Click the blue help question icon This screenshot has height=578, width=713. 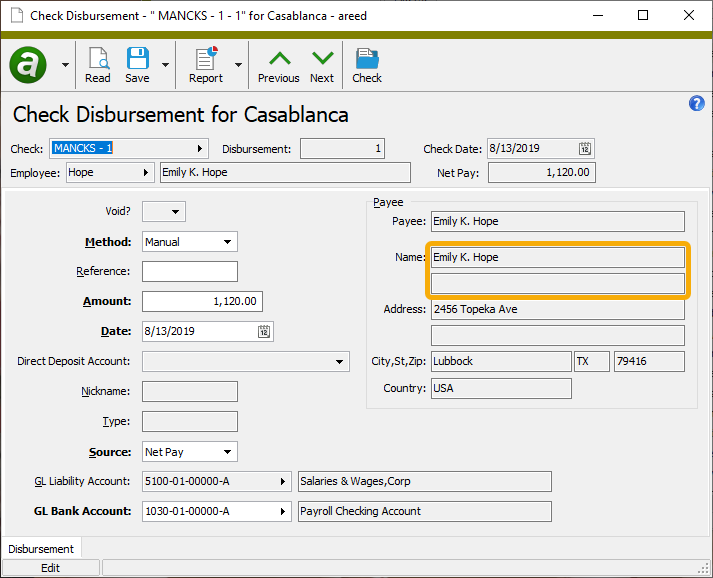click(x=697, y=104)
